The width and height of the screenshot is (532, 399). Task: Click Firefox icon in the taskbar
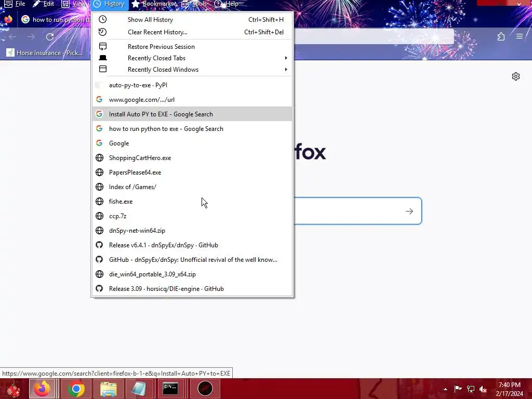(x=42, y=389)
